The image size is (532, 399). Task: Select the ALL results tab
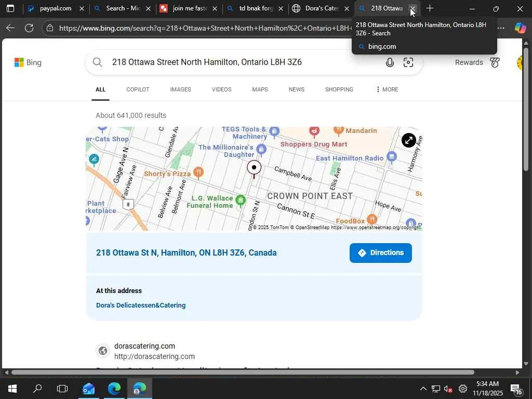click(100, 89)
